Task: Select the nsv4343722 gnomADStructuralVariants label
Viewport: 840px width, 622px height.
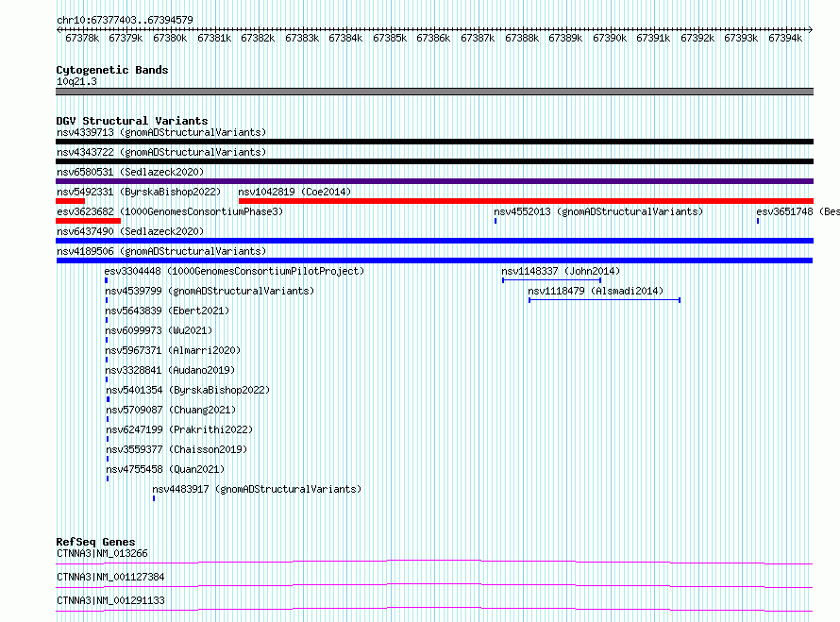Action: click(x=161, y=152)
